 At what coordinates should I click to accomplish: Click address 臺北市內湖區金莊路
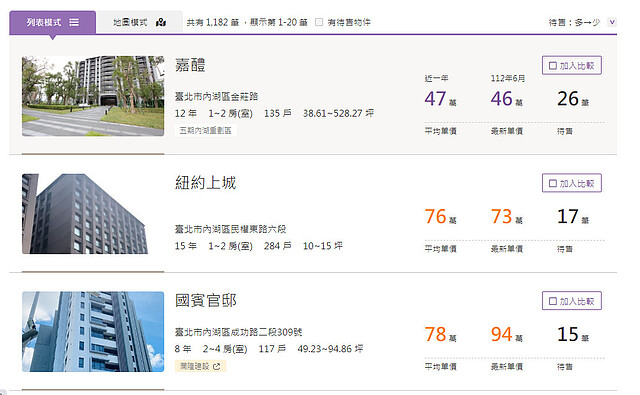pos(216,97)
